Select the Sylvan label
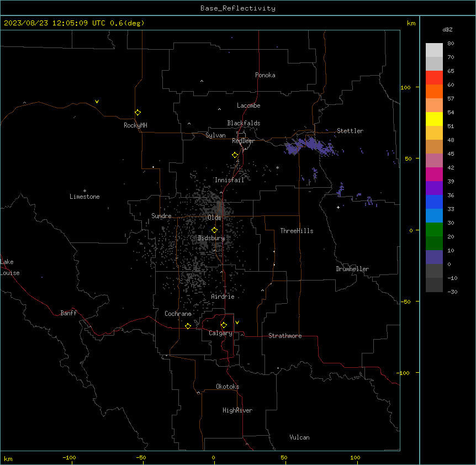The image size is (476, 465). pos(215,135)
